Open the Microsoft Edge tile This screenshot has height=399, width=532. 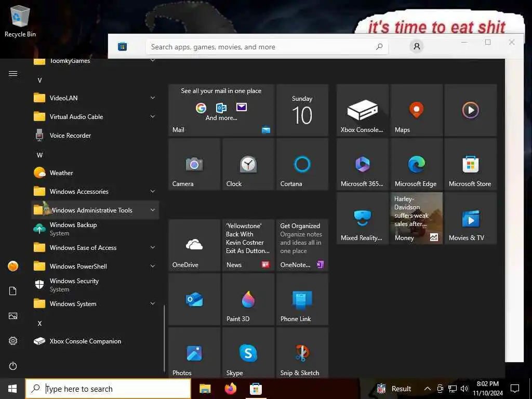pos(416,164)
